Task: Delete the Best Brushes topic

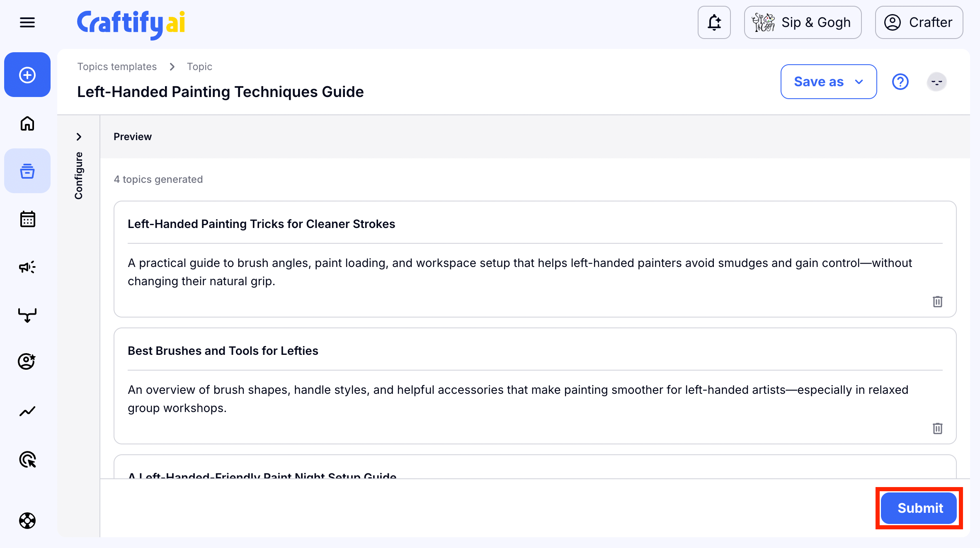Action: [937, 428]
